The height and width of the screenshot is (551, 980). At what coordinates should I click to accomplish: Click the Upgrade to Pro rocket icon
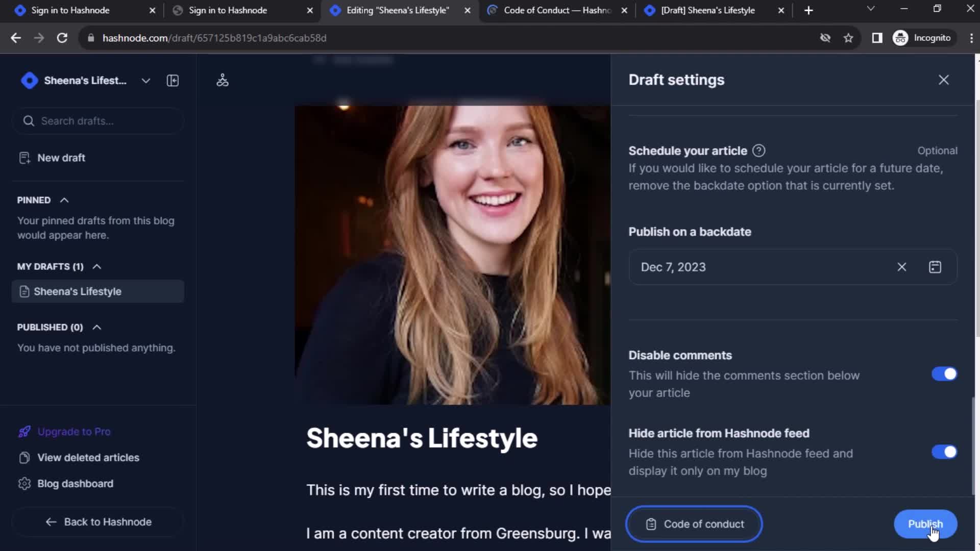click(x=24, y=431)
